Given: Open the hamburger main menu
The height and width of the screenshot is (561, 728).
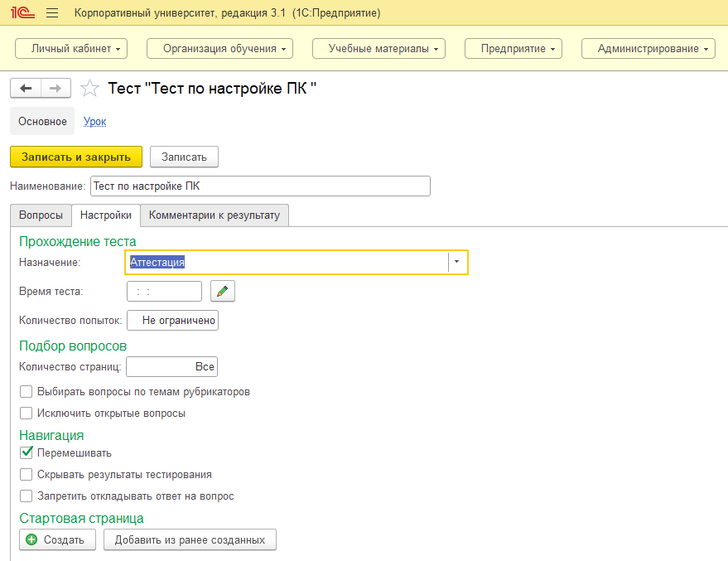Looking at the screenshot, I should click(x=52, y=13).
